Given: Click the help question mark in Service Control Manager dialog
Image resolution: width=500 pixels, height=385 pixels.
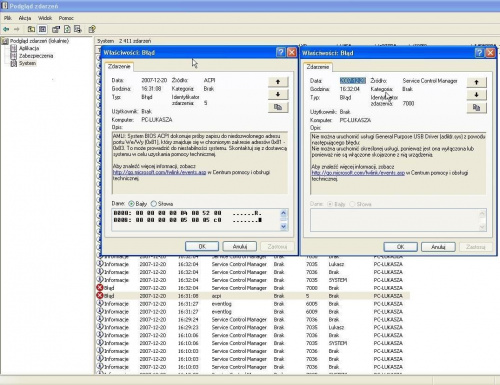Looking at the screenshot, I should 479,53.
